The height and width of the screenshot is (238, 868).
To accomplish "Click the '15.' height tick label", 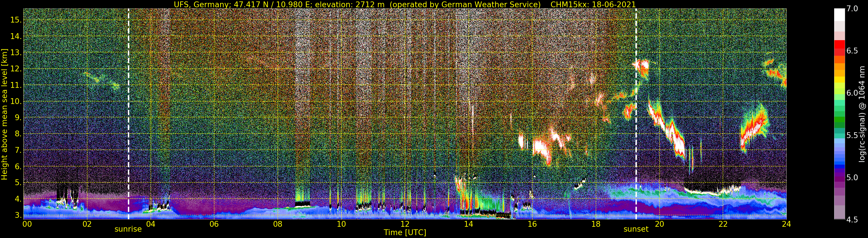I will coord(16,20).
